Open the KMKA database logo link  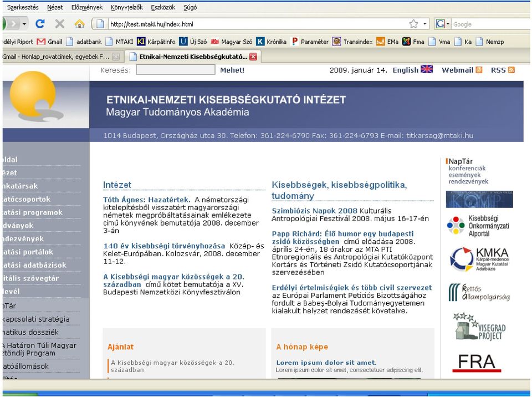[x=479, y=259]
